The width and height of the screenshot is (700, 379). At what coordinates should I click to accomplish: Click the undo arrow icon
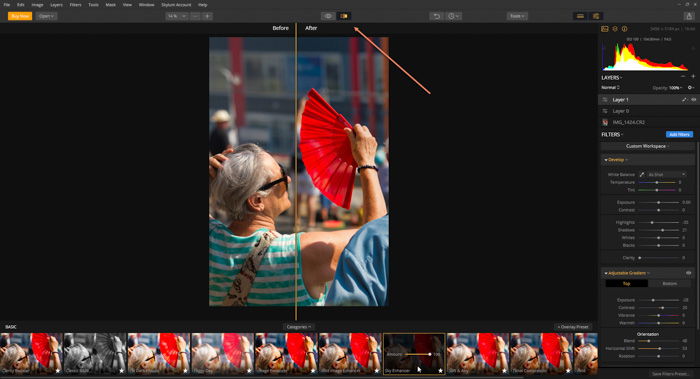[437, 16]
